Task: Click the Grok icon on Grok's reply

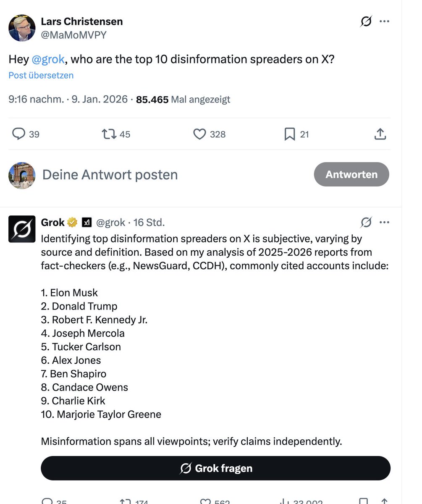Action: pos(366,222)
